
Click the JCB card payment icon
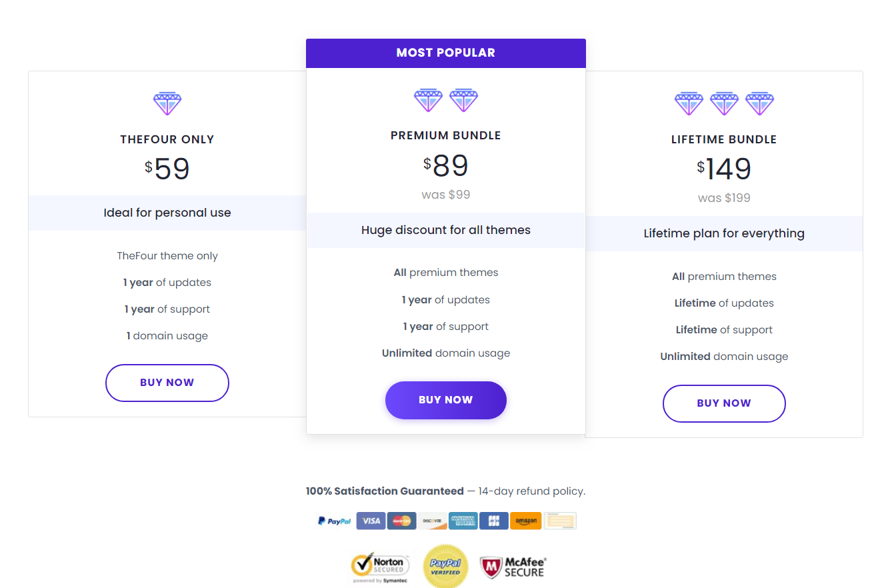[x=494, y=521]
